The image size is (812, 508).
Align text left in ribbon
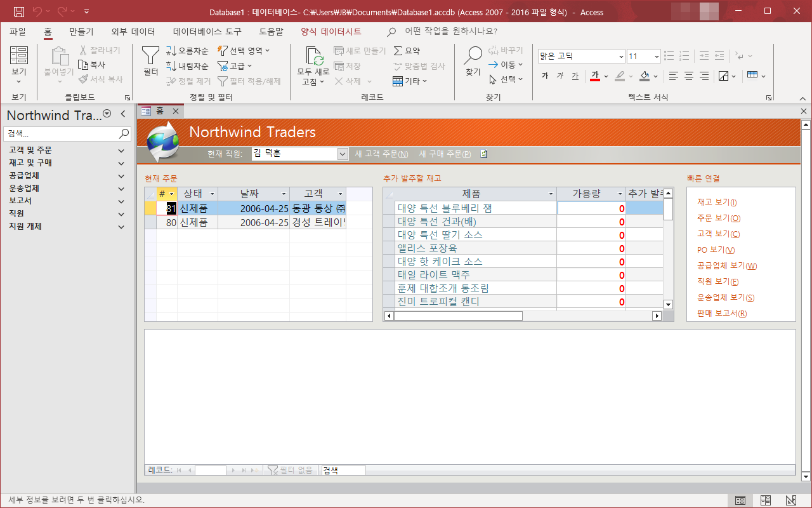pos(674,76)
